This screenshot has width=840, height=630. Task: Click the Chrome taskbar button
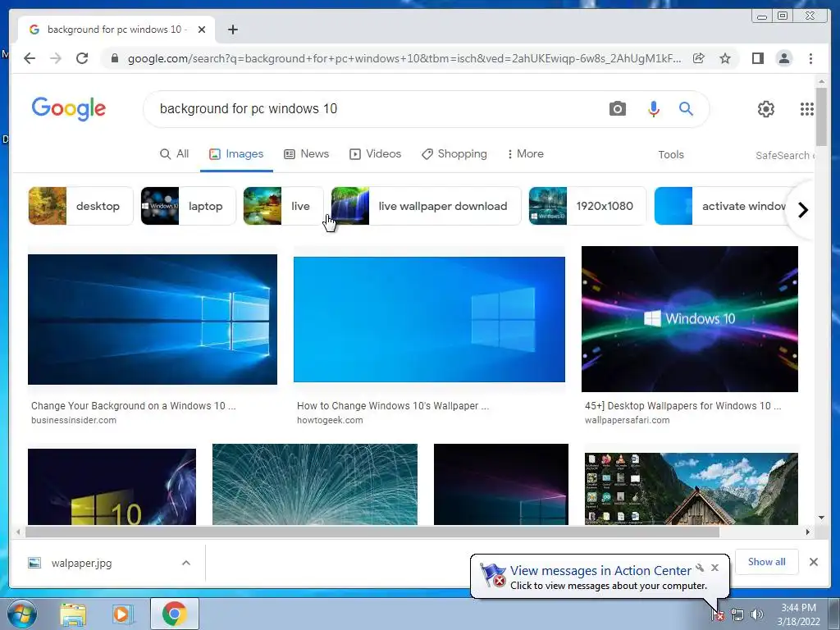[175, 614]
